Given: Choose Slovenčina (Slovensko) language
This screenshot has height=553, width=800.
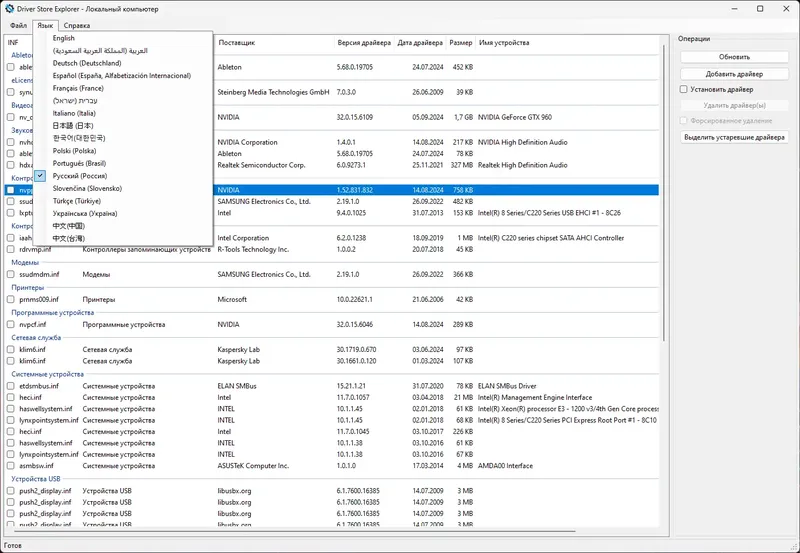Looking at the screenshot, I should [x=87, y=188].
